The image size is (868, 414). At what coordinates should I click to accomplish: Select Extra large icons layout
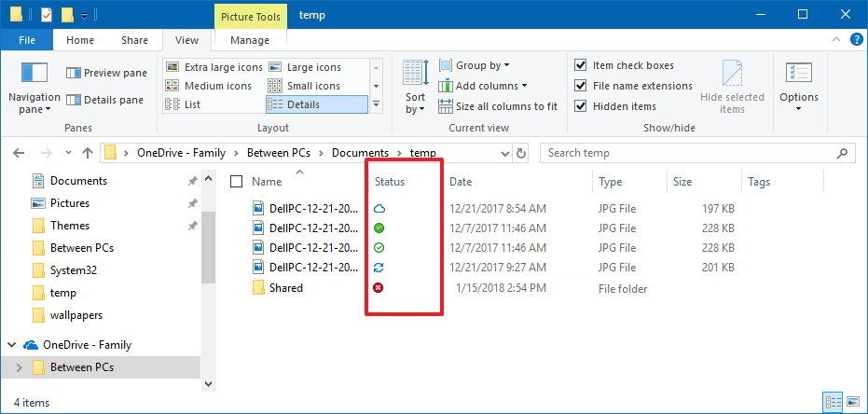tap(214, 67)
